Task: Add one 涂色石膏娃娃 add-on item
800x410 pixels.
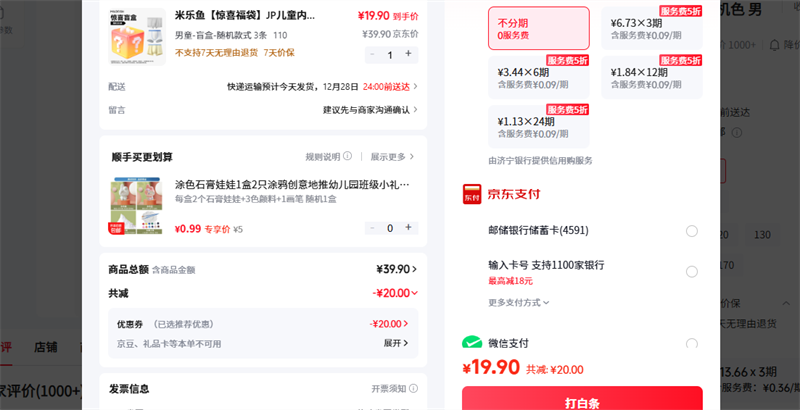Action: click(x=408, y=228)
